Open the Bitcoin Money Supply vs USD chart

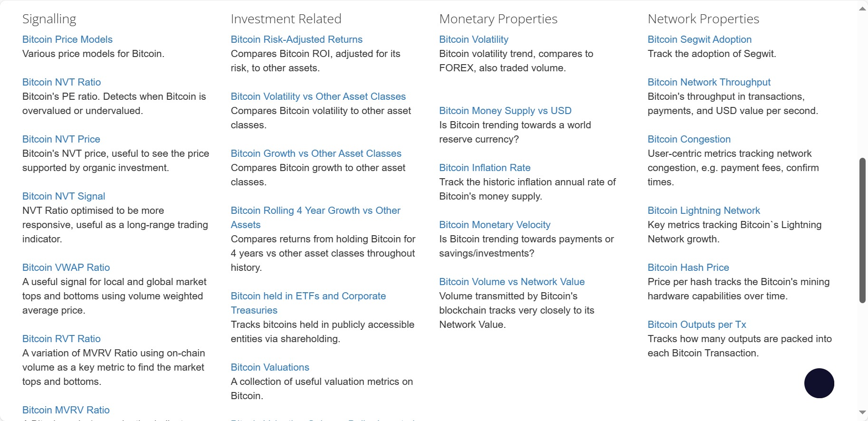pos(505,111)
